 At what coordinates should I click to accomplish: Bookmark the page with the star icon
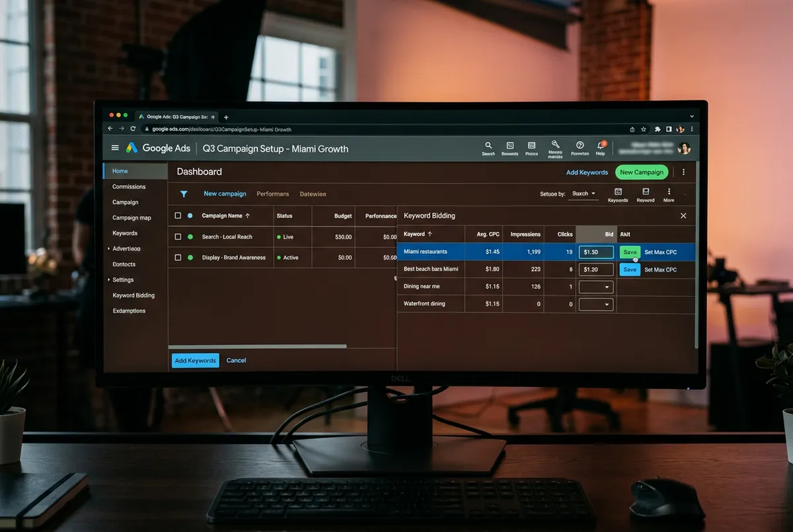click(x=644, y=129)
